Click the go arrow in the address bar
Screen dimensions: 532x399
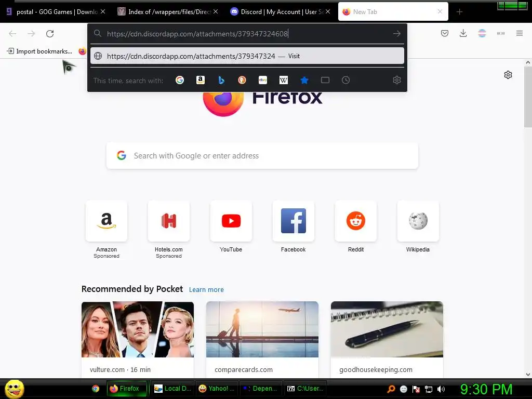pyautogui.click(x=396, y=34)
